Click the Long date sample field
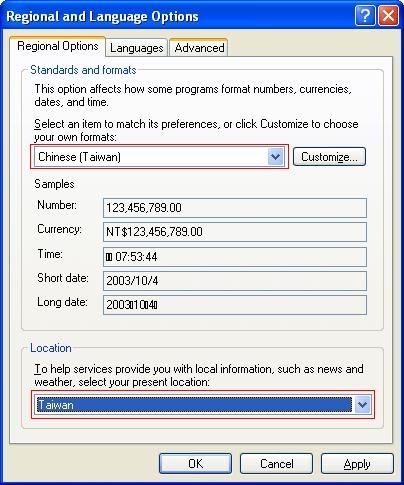 click(x=235, y=305)
